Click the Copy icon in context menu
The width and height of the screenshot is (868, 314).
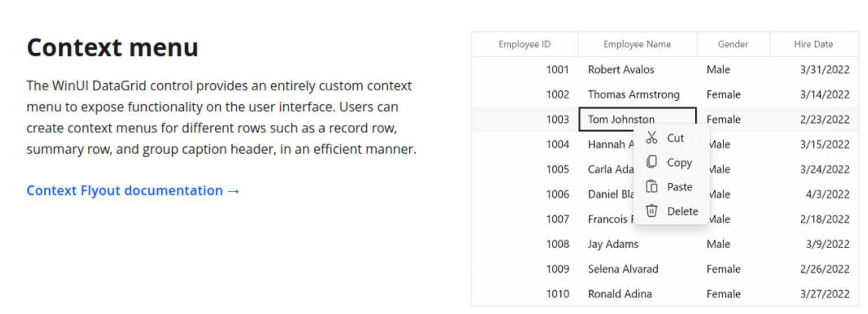click(652, 162)
